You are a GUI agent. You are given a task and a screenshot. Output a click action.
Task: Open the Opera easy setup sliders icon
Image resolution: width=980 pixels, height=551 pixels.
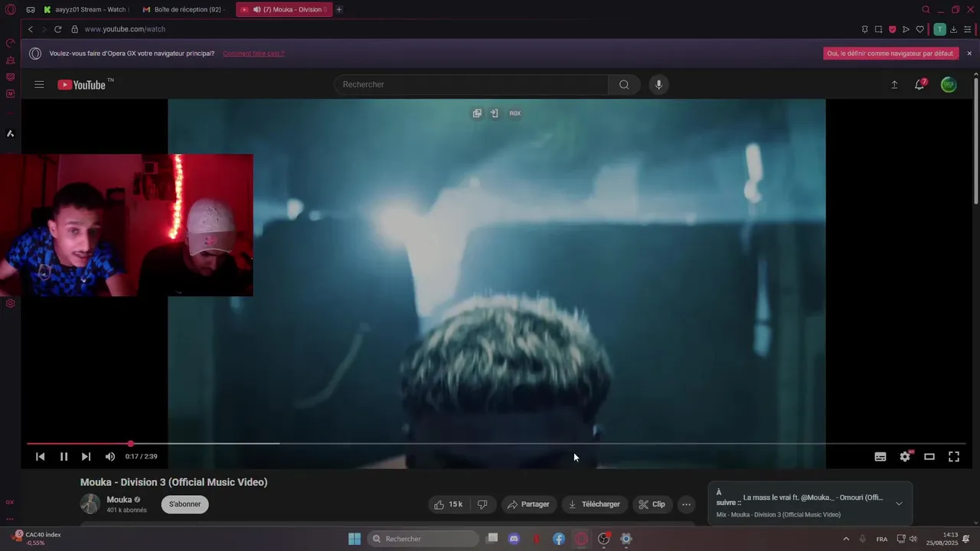pyautogui.click(x=968, y=29)
